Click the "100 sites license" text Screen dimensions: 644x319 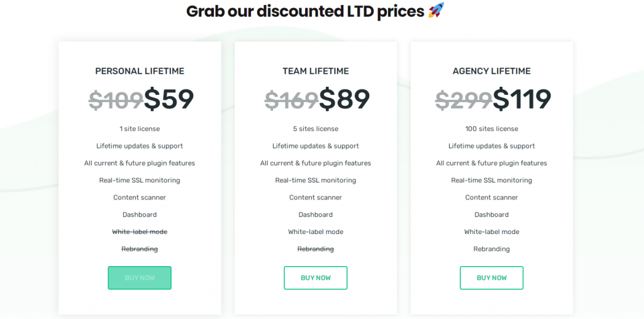[492, 129]
